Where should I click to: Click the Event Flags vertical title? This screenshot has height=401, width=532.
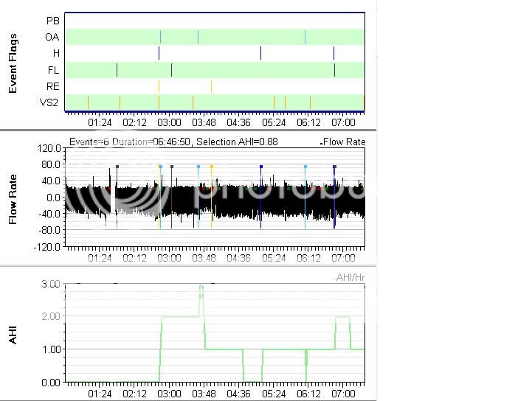point(13,63)
